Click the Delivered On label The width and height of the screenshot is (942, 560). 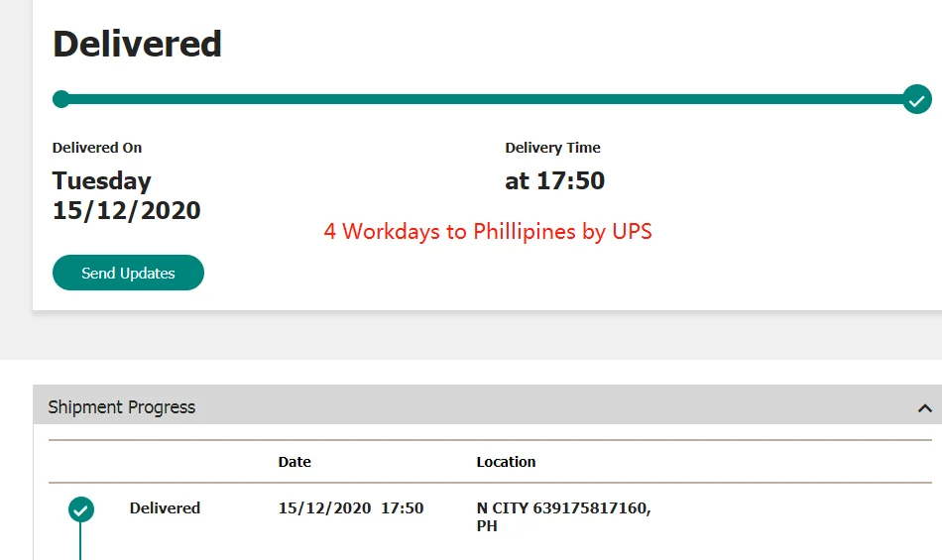pos(97,148)
